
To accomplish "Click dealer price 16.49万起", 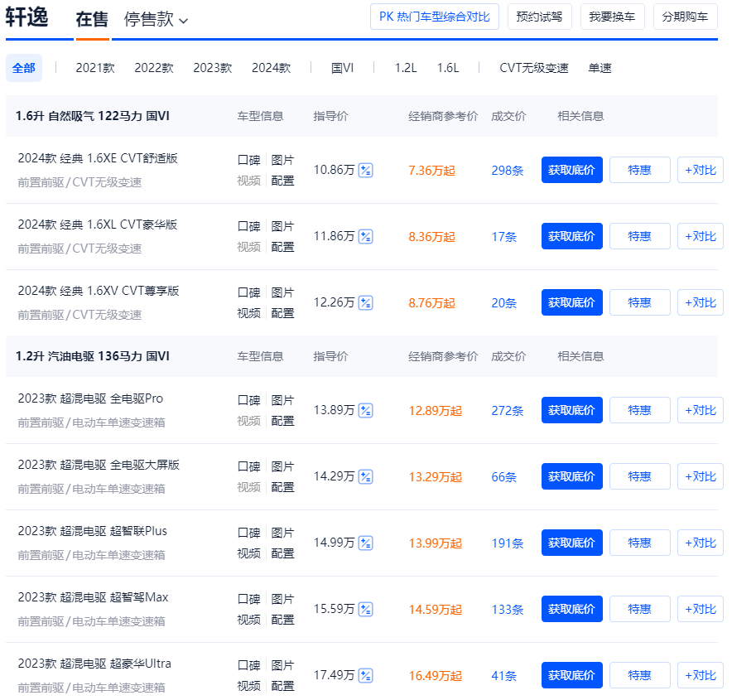I will coord(436,676).
